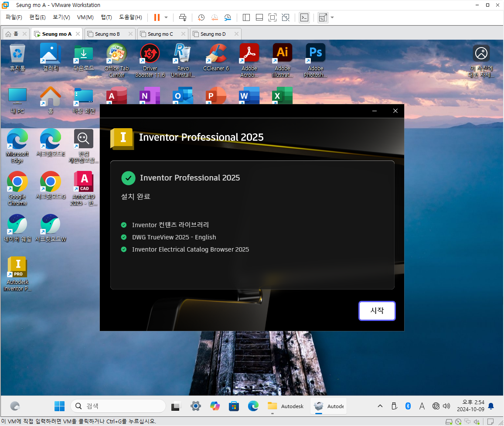
Task: Select the 네이버 웨일 browser icon
Action: 17,228
